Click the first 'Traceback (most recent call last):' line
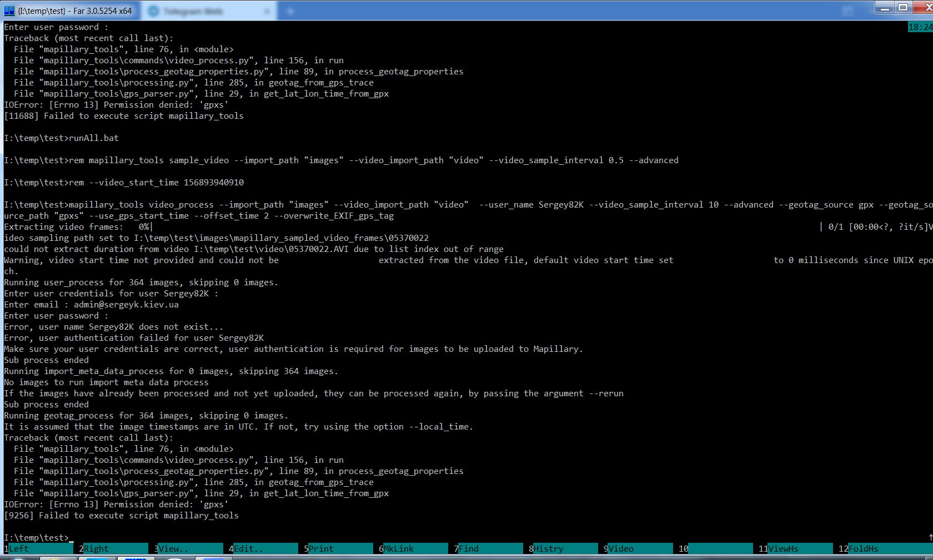The height and width of the screenshot is (560, 933). point(89,38)
